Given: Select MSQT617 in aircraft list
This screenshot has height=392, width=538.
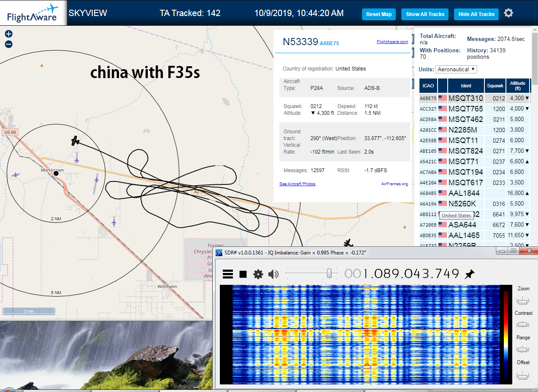Looking at the screenshot, I should (466, 183).
